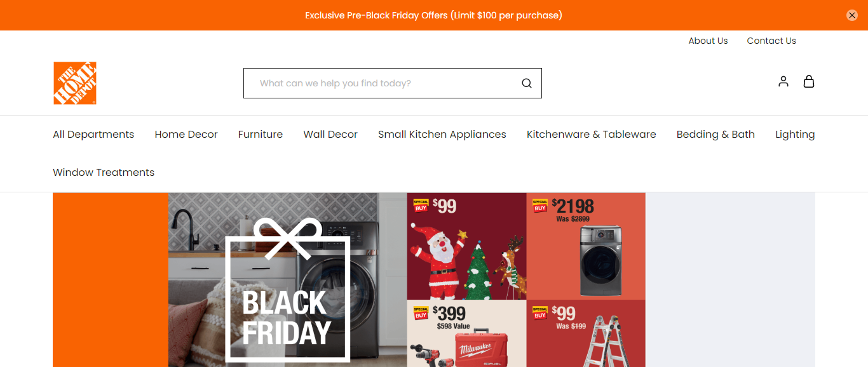Browse the Wall Decor category

click(330, 135)
